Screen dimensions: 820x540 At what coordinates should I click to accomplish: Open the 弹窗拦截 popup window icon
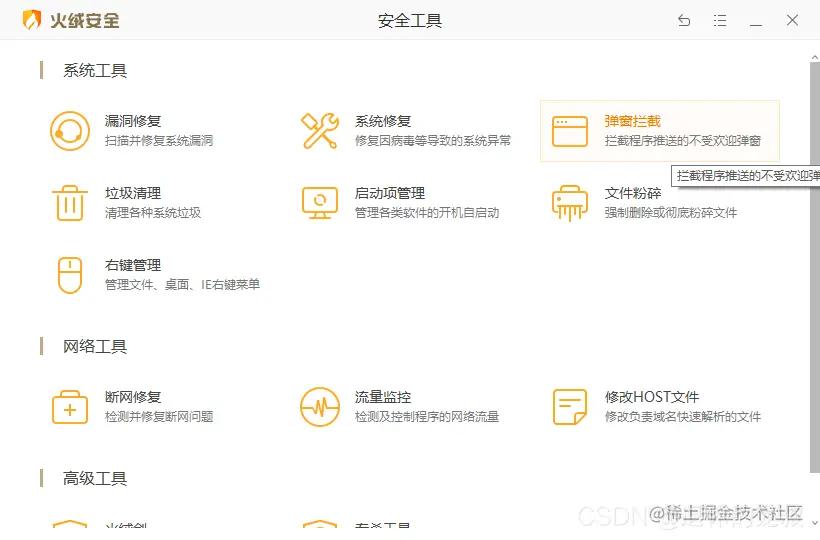click(x=570, y=131)
